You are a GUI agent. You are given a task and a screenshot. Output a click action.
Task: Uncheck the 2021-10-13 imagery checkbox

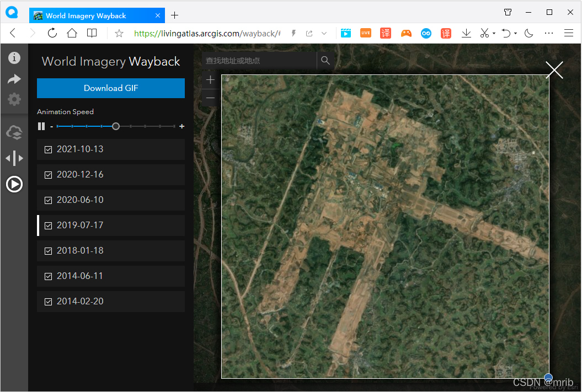pyautogui.click(x=48, y=149)
